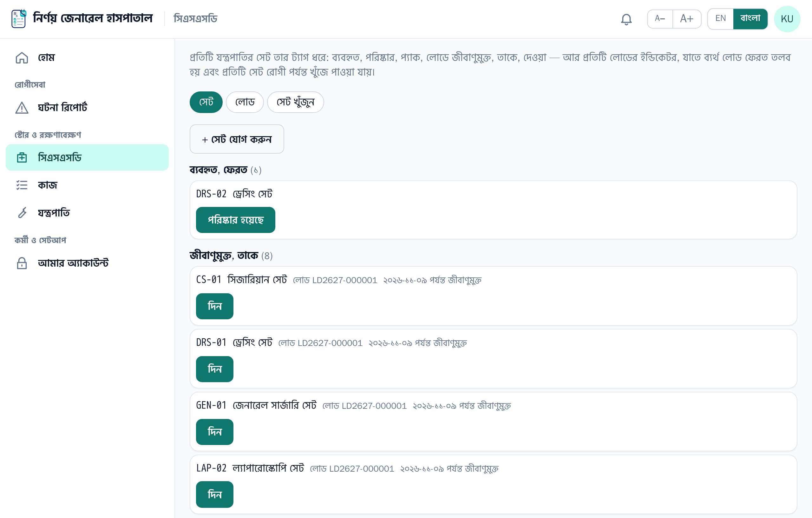This screenshot has width=812, height=518.
Task: Click দিন for CS-01 সিজারিয়ান সেট
Action: [214, 306]
